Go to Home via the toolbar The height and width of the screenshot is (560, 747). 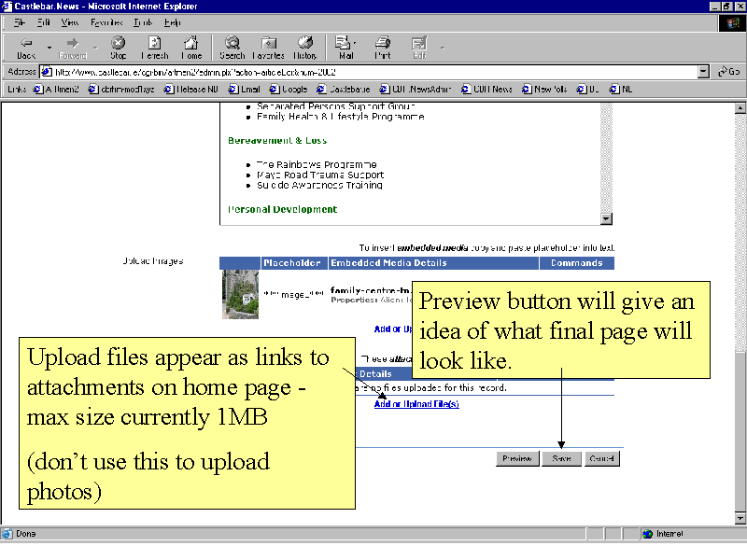tap(191, 48)
